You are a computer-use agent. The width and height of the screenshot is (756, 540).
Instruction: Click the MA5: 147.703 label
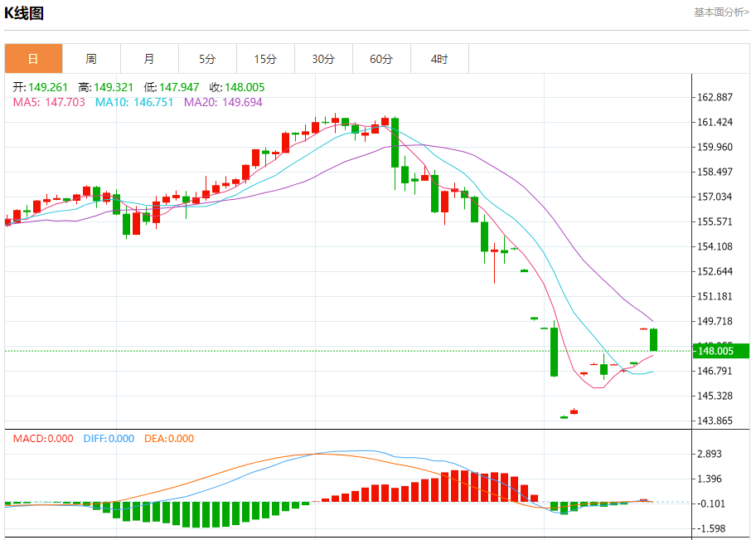pos(49,102)
